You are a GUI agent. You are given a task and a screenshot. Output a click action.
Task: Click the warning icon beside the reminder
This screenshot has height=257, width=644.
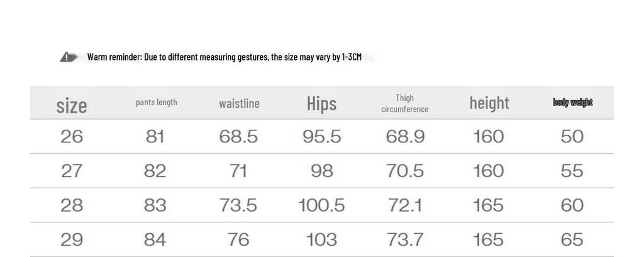69,57
